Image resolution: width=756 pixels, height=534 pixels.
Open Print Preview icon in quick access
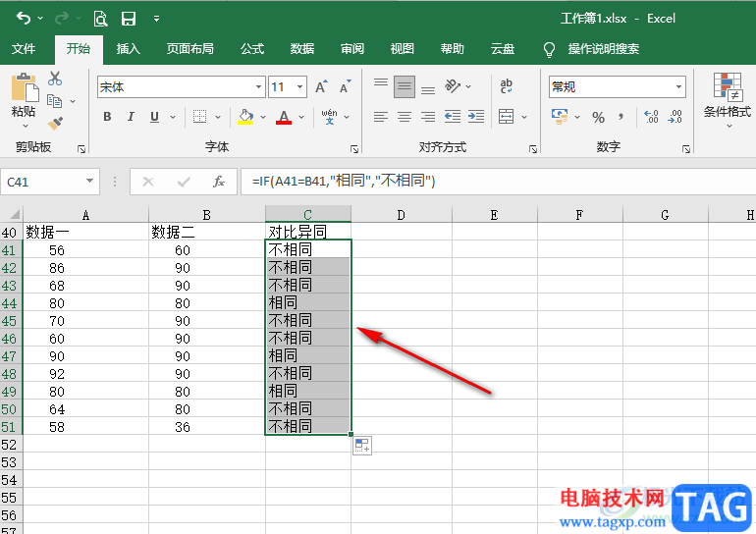(x=100, y=19)
